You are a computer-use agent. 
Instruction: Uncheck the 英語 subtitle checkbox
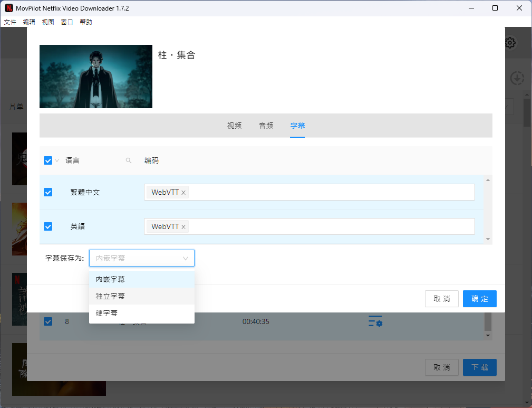48,226
